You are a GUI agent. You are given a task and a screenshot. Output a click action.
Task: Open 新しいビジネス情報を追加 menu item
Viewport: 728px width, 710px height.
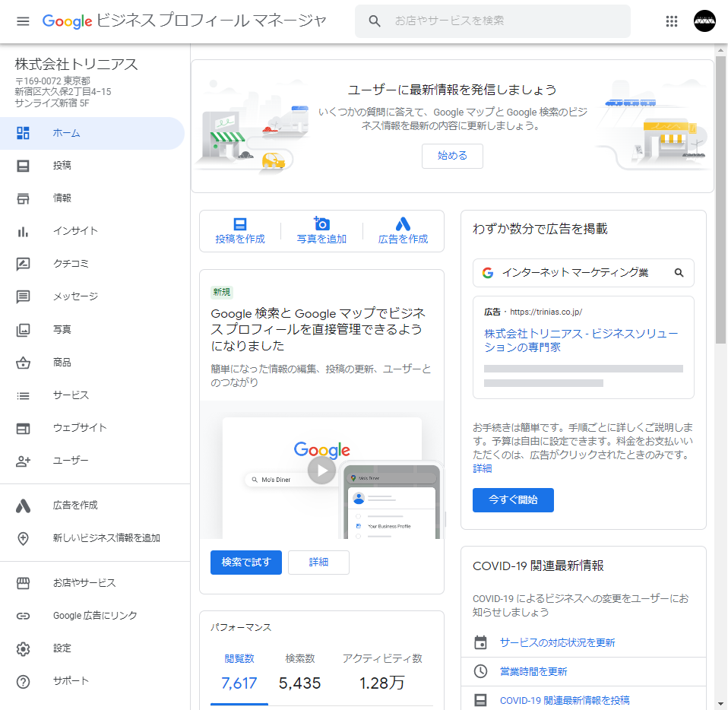click(93, 538)
